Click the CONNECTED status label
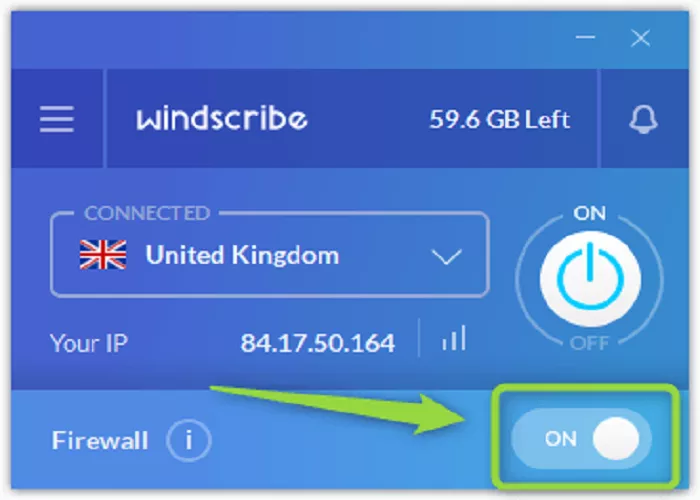The image size is (700, 500). tap(147, 213)
